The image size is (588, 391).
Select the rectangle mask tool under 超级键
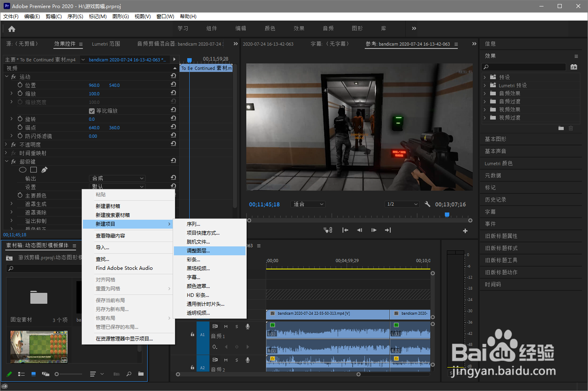[x=34, y=170]
